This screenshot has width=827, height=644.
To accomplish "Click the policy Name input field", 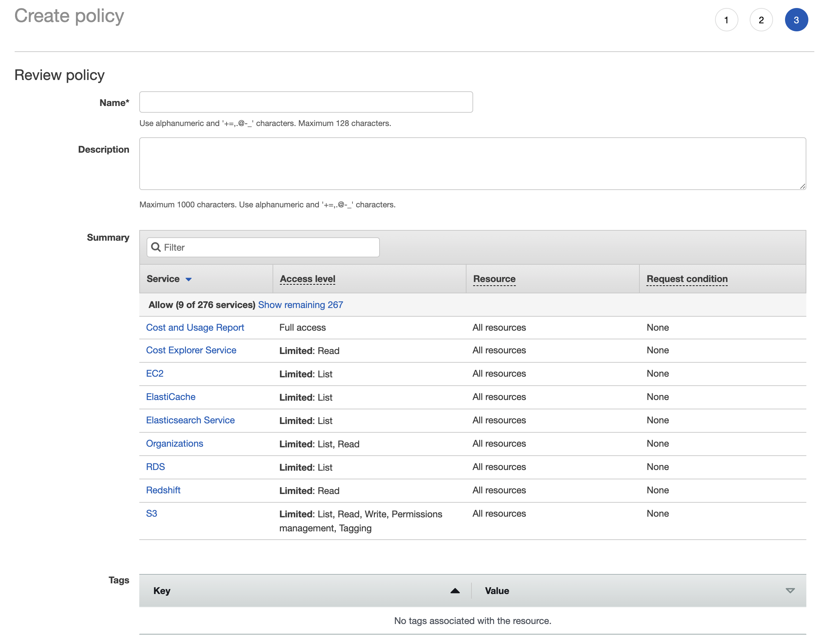I will coord(306,102).
